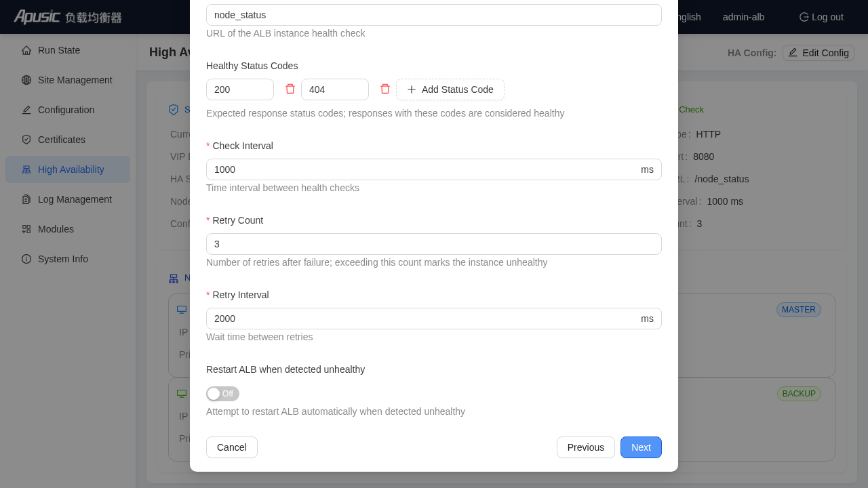Focus the Retry Interval field
Screen dimensions: 868x488
click(434, 319)
